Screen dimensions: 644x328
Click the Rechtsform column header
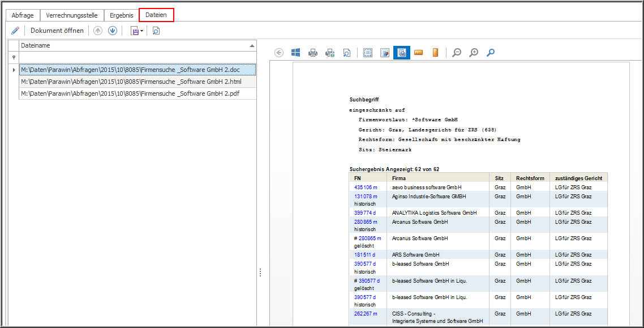pos(530,178)
